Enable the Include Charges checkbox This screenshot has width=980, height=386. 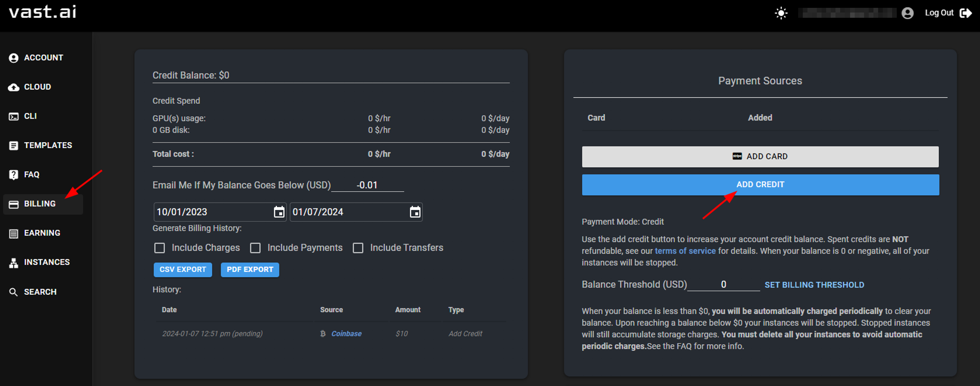tap(160, 248)
